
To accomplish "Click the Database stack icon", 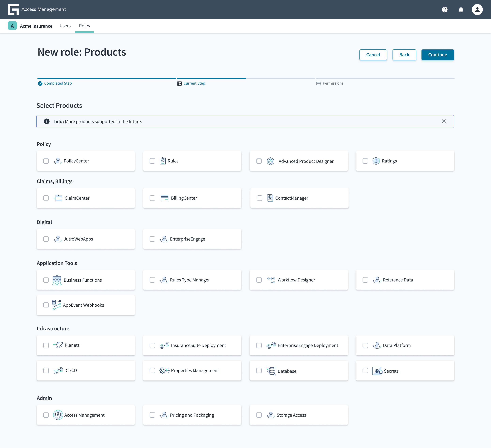I will 271,371.
